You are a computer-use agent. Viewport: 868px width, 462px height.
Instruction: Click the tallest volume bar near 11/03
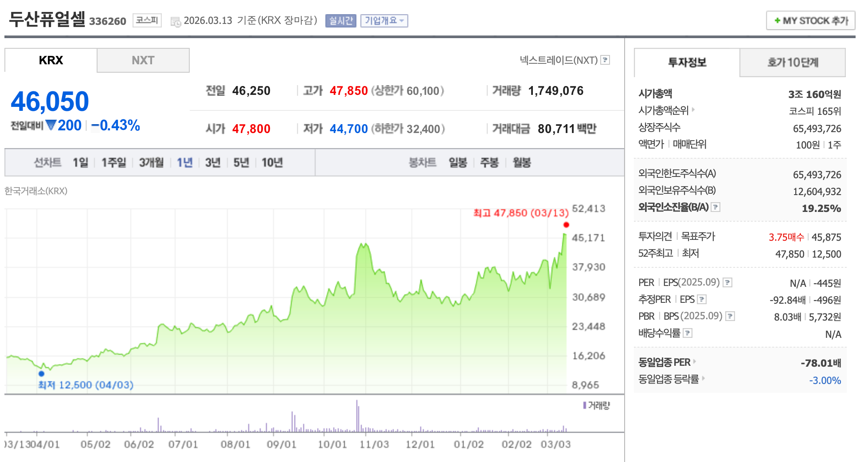(x=357, y=416)
